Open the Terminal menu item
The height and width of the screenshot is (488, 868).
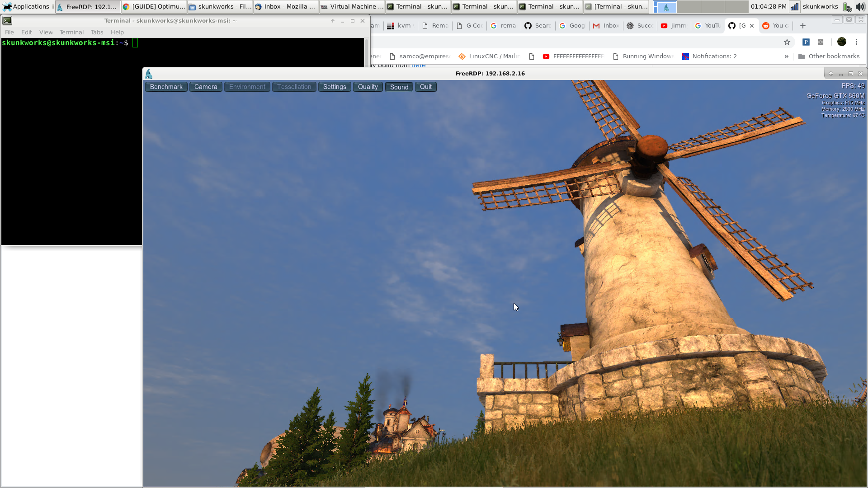click(x=71, y=32)
